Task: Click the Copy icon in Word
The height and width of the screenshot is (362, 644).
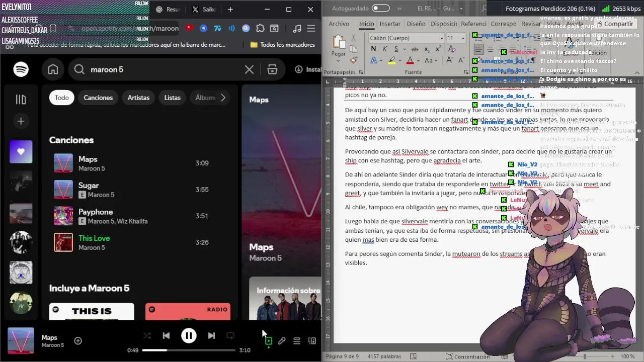Action: tap(353, 49)
